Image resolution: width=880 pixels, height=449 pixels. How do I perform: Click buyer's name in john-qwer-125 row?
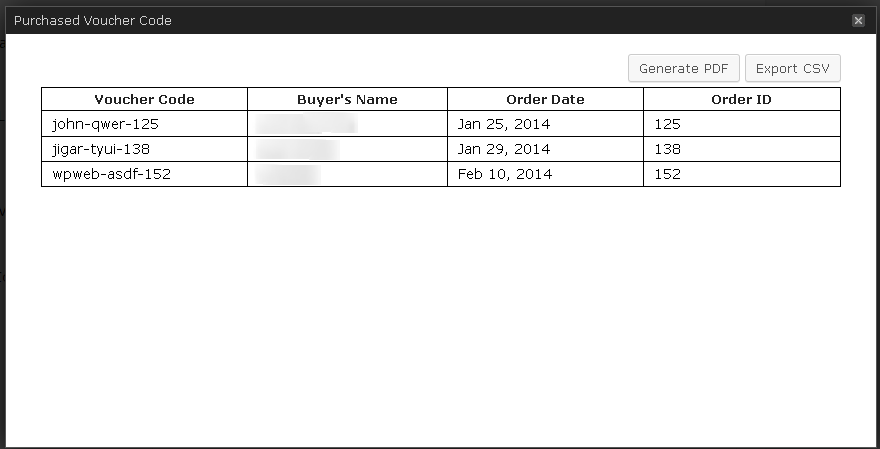(306, 124)
